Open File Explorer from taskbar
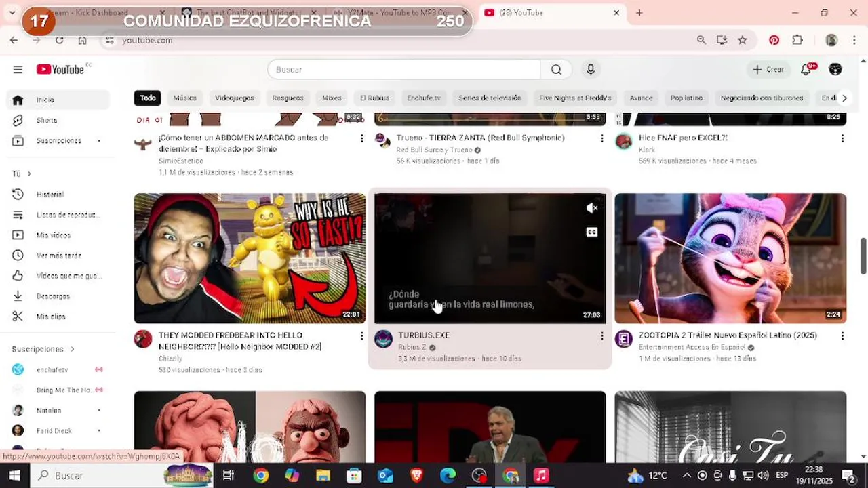This screenshot has width=868, height=488. click(323, 475)
